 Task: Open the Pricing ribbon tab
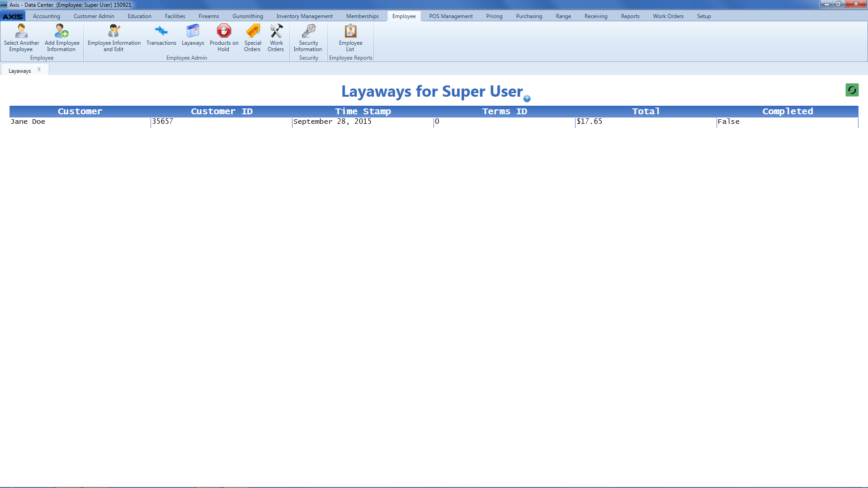(x=495, y=16)
